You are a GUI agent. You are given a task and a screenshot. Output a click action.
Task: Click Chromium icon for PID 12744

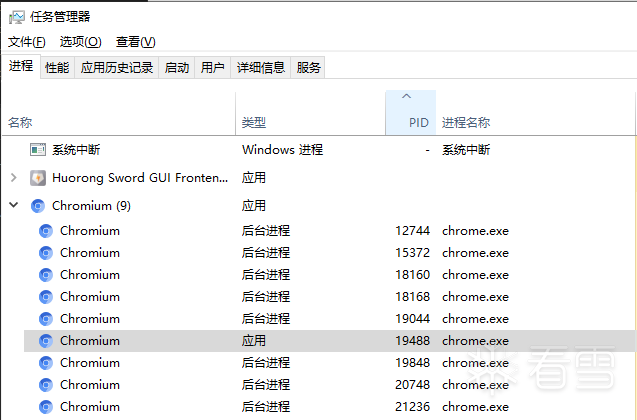(x=46, y=231)
